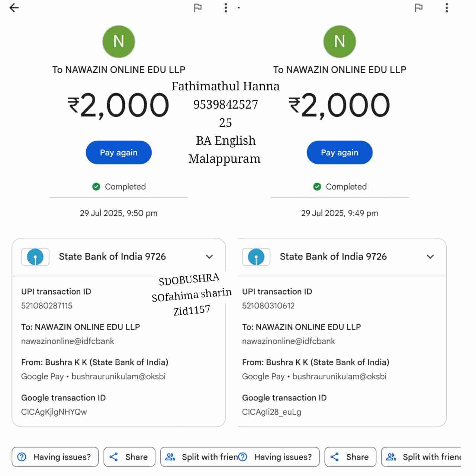Open Having issues? help on the left

click(x=55, y=457)
